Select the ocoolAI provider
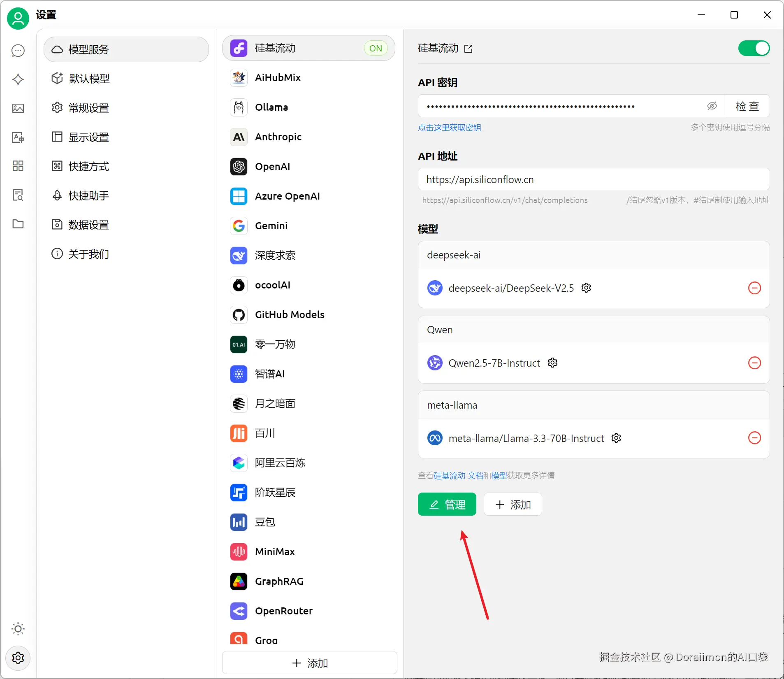This screenshot has height=679, width=784. 308,285
